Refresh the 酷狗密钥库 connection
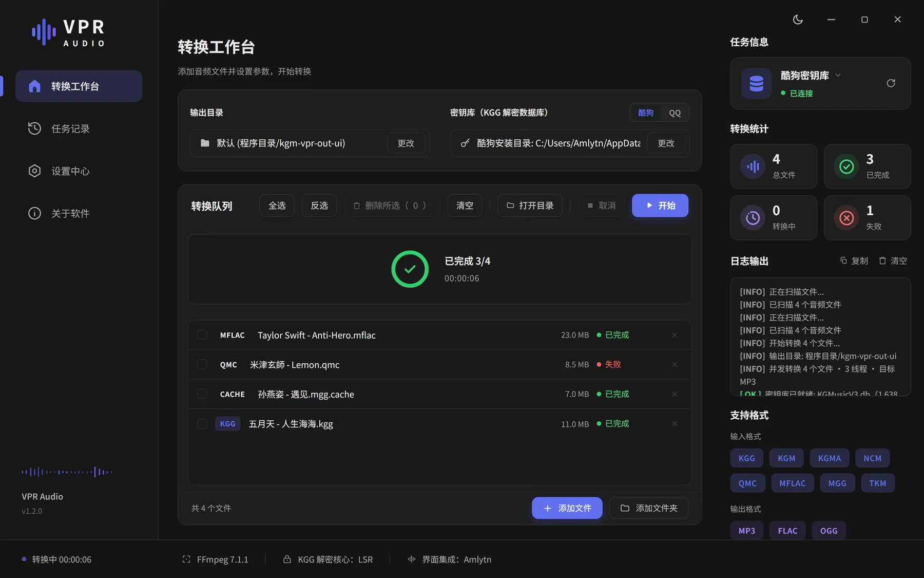924x578 pixels. (891, 83)
